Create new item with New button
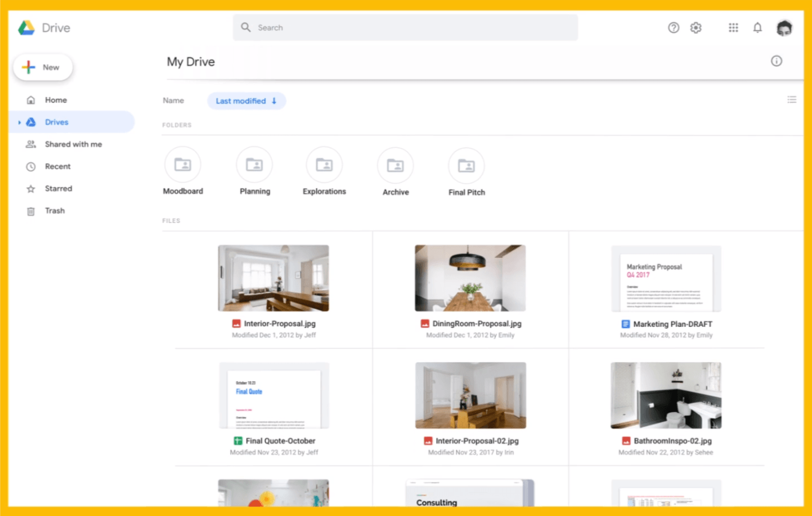The image size is (812, 516). (43, 67)
